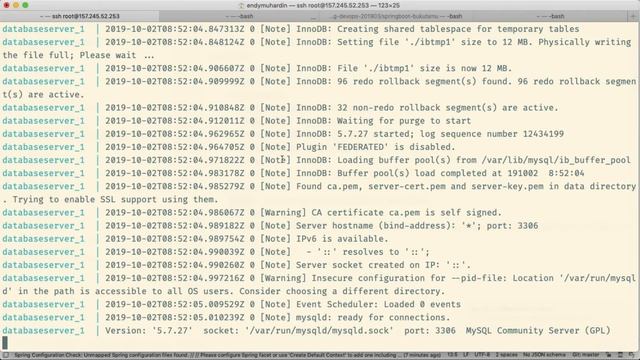
Task: Open the Git: master branch widget
Action: click(x=585, y=356)
